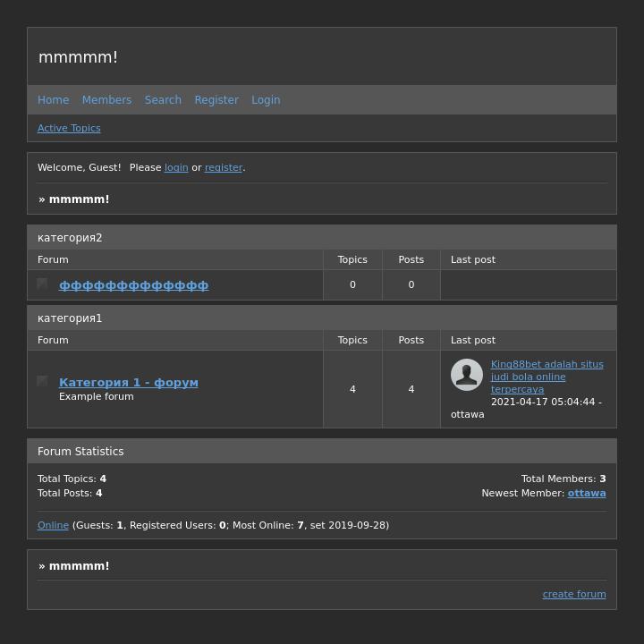Click the login link in welcome message
This screenshot has width=644, height=644.
coord(176,167)
